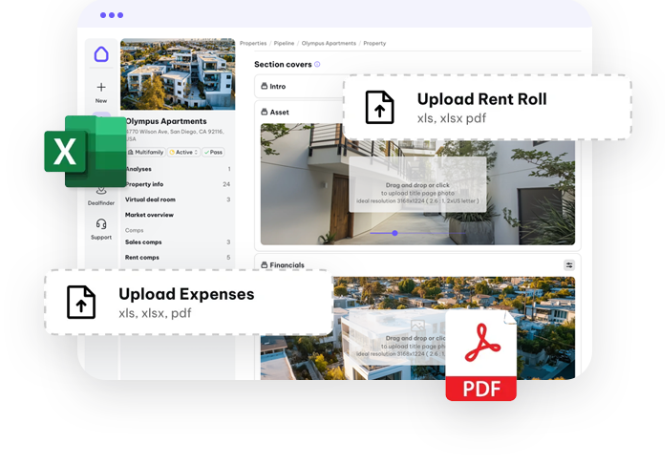Click the Multifamily tag
Image resolution: width=665 pixels, height=455 pixels.
(145, 152)
